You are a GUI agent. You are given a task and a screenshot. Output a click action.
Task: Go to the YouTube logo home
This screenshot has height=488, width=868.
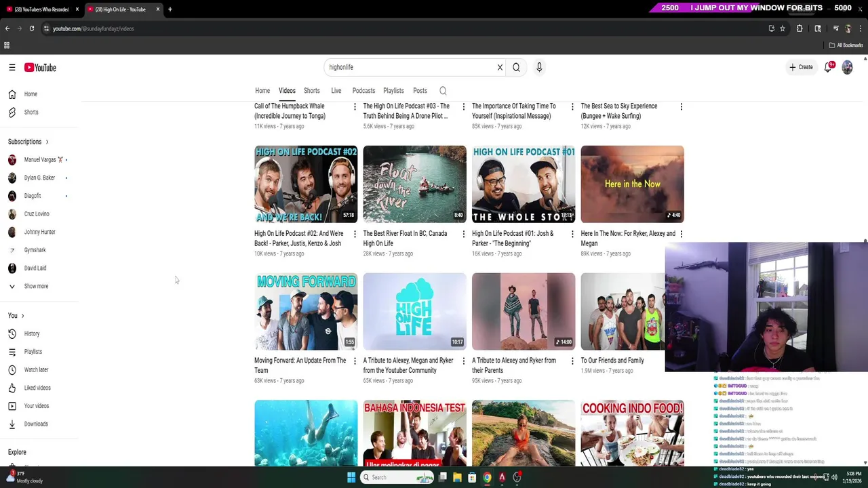click(40, 68)
